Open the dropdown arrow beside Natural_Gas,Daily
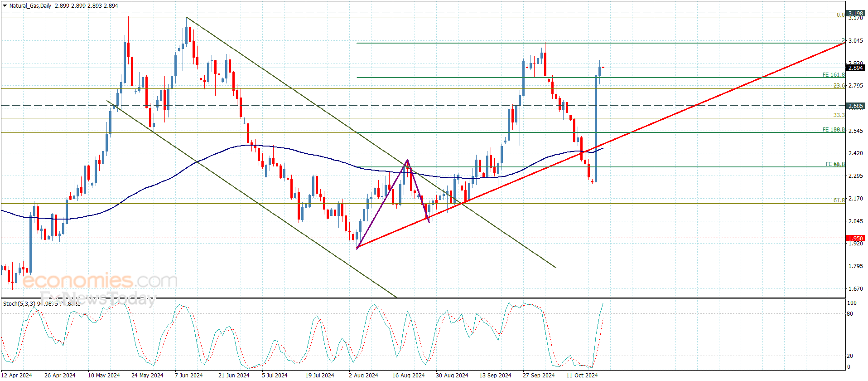This screenshot has width=868, height=381. [x=5, y=6]
